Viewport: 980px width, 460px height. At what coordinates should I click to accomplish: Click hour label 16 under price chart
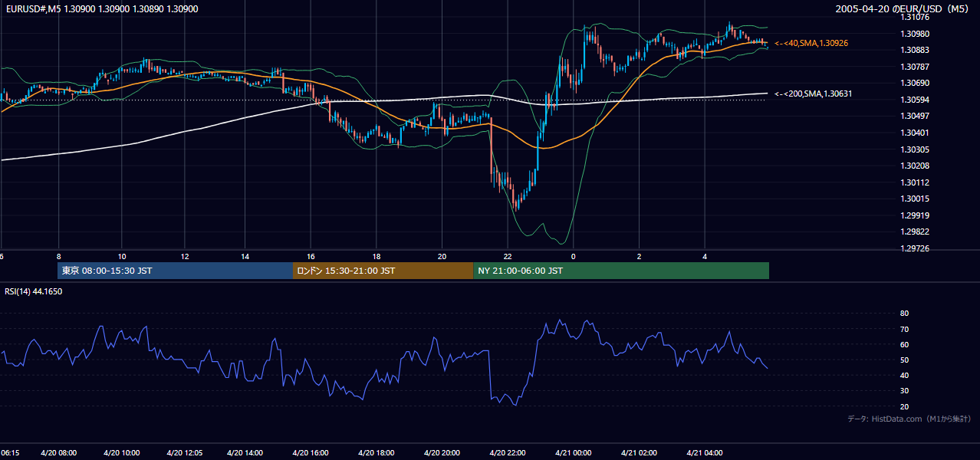click(x=311, y=256)
